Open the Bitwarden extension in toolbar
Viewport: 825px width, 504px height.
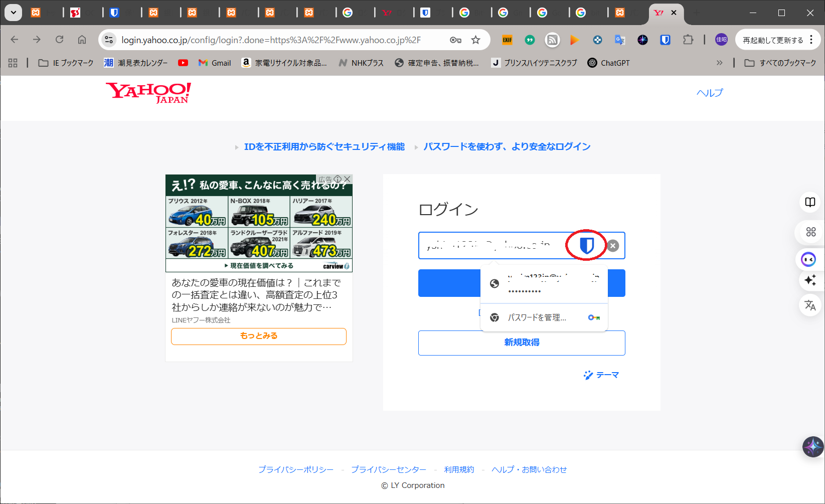tap(665, 40)
